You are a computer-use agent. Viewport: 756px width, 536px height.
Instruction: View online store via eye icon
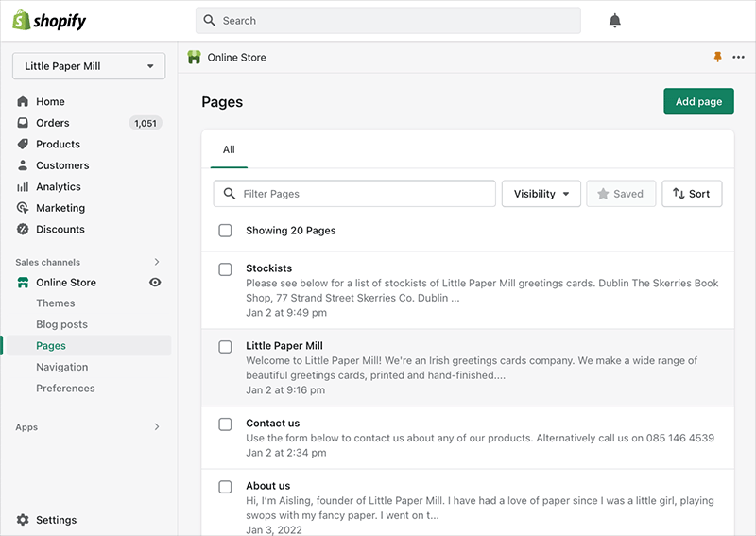[x=155, y=283]
